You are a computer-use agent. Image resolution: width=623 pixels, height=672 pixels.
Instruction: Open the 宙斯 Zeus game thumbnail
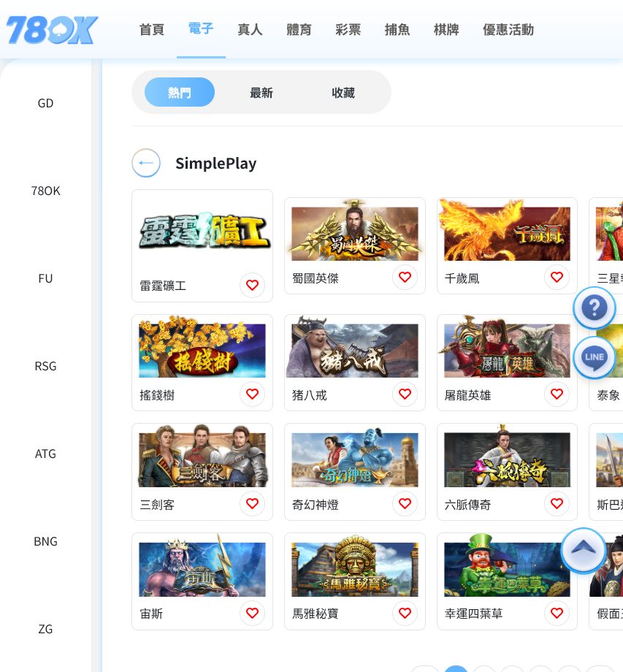tap(202, 567)
